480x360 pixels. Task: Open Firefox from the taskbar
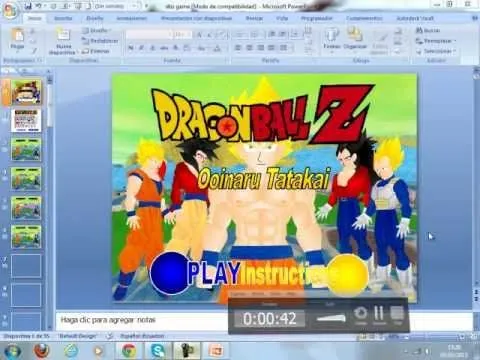41,351
